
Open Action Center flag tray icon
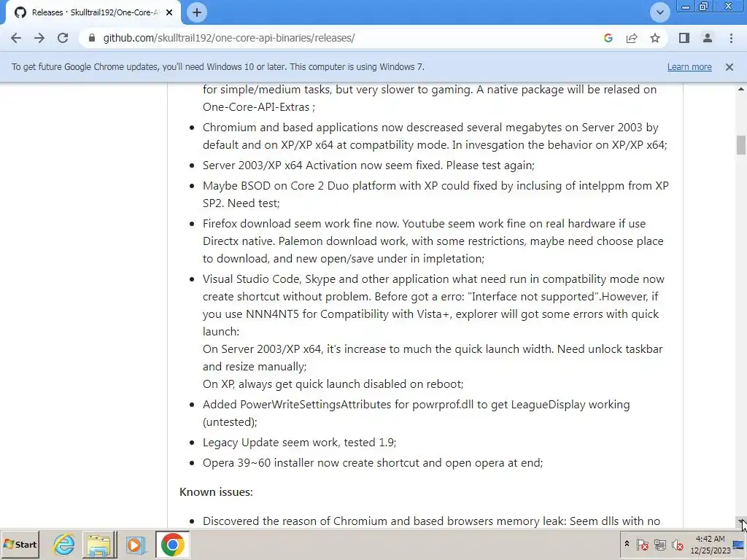642,544
